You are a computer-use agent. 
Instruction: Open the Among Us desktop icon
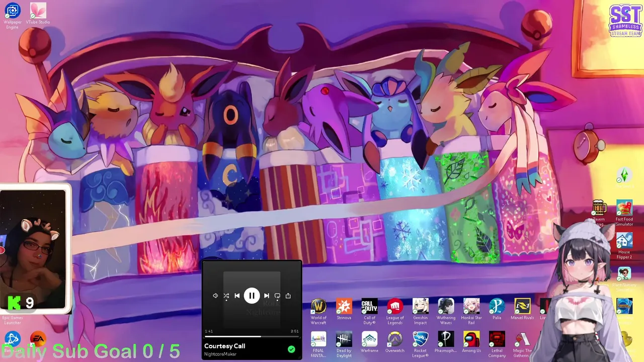[x=471, y=343]
